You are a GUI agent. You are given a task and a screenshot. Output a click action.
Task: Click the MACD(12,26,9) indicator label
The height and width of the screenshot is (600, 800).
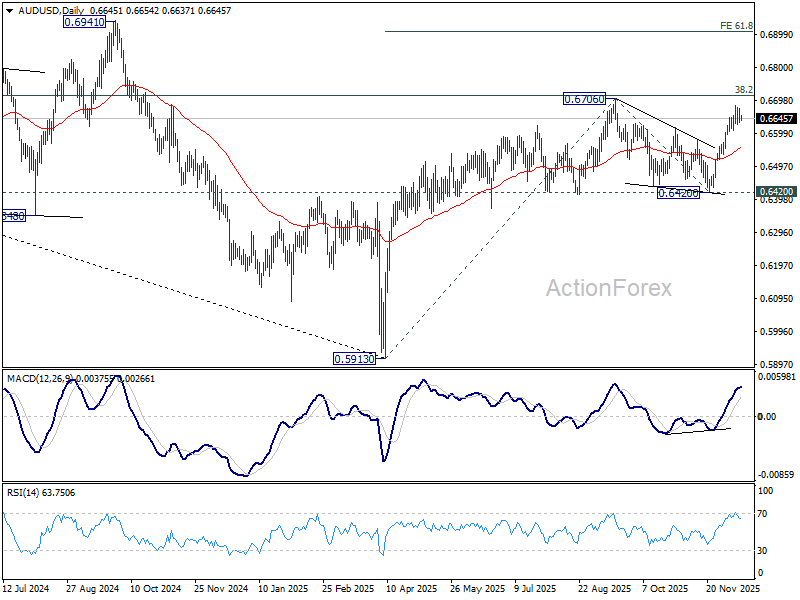point(44,378)
